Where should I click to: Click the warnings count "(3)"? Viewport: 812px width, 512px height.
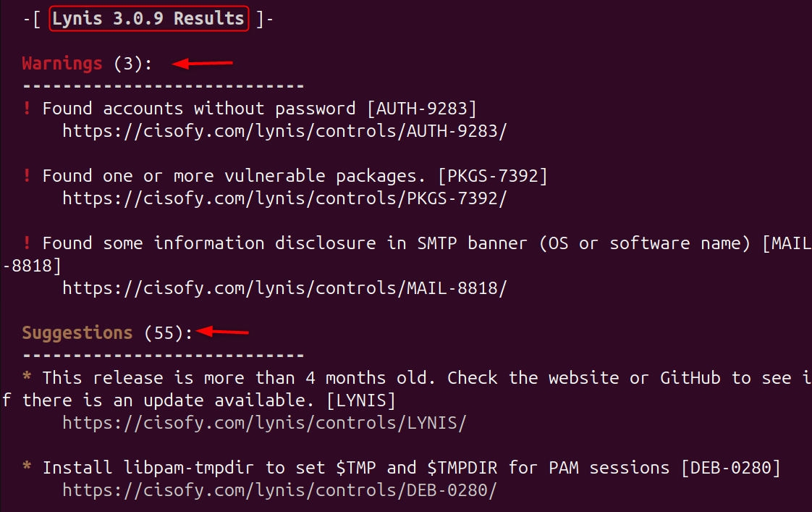click(128, 64)
